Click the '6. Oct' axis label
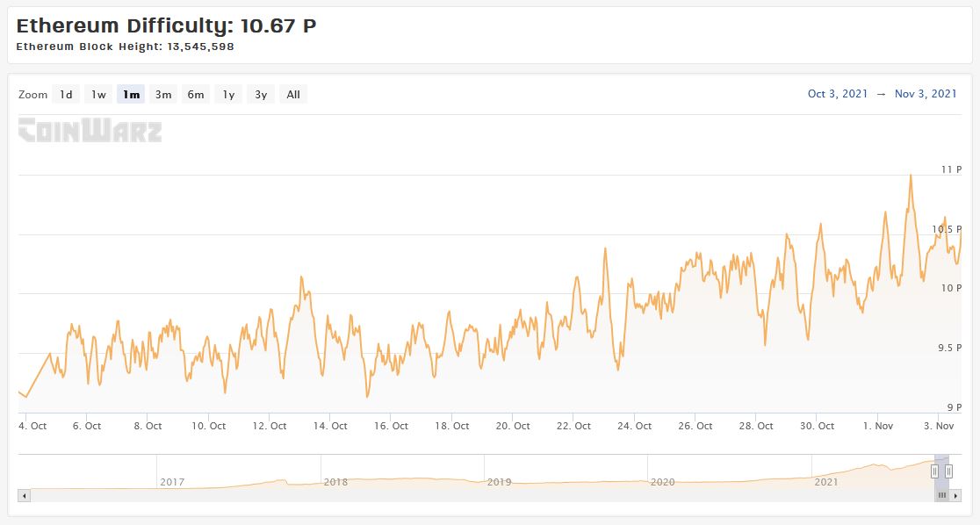 87,426
